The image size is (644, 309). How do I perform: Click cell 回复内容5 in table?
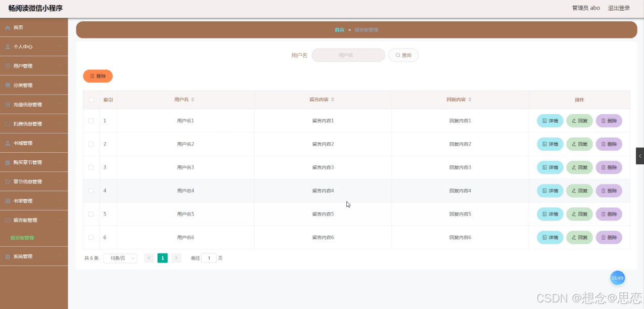pos(460,214)
